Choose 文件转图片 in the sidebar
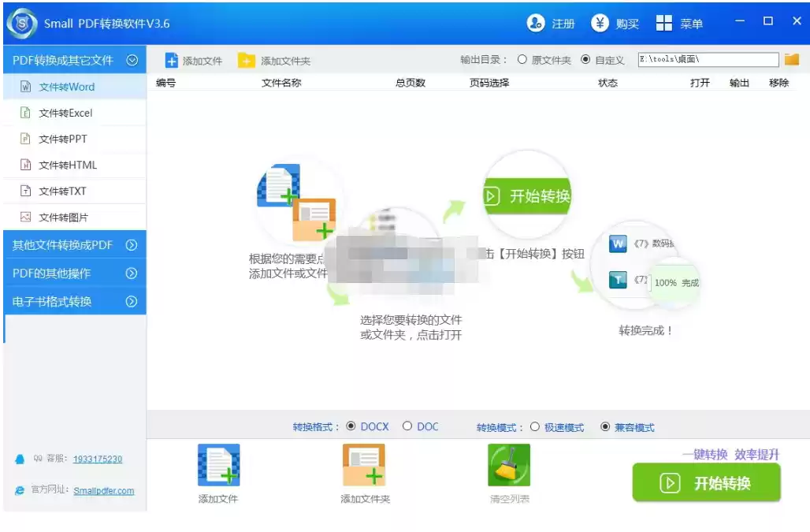This screenshot has width=810, height=532. (x=64, y=217)
